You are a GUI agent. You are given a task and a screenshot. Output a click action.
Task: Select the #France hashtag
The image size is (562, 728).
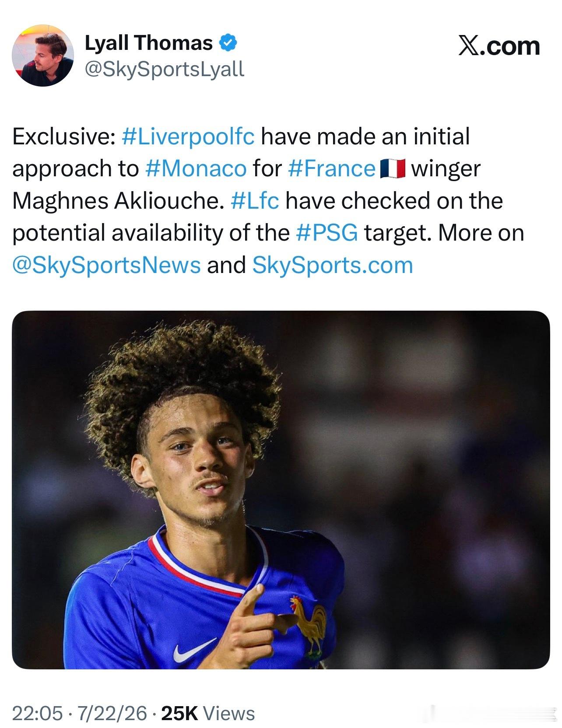point(332,168)
